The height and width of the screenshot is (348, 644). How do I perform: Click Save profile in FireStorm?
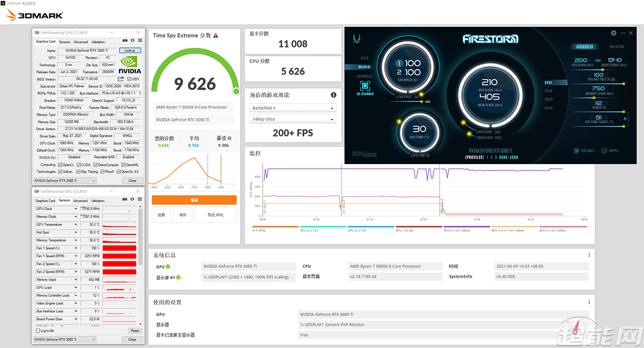(504, 158)
